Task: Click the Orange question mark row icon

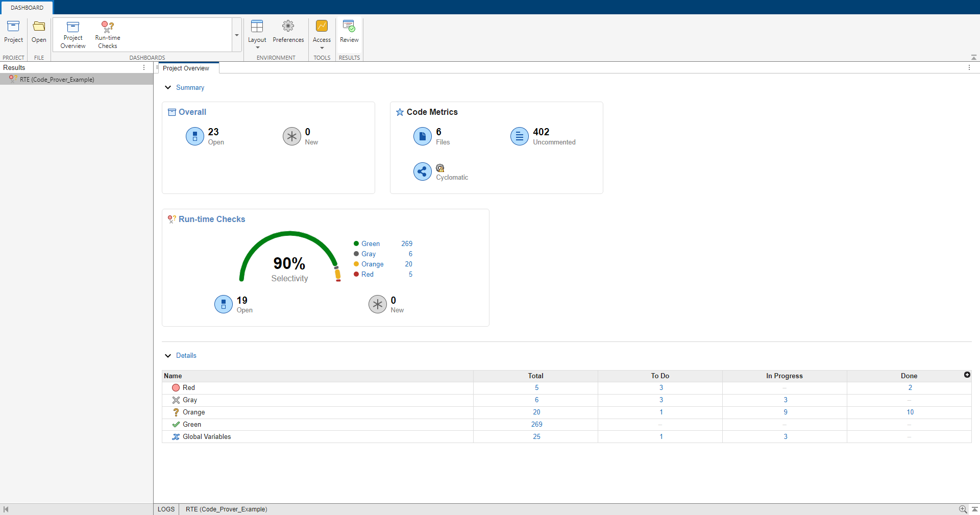Action: (176, 412)
